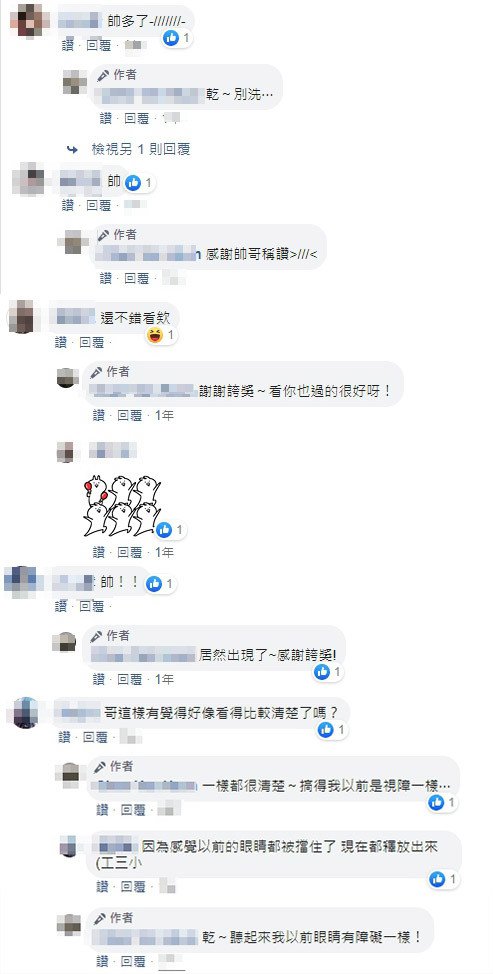Open profile avatar of 帥多了 commenter
493x974 pixels.
pyautogui.click(x=30, y=21)
